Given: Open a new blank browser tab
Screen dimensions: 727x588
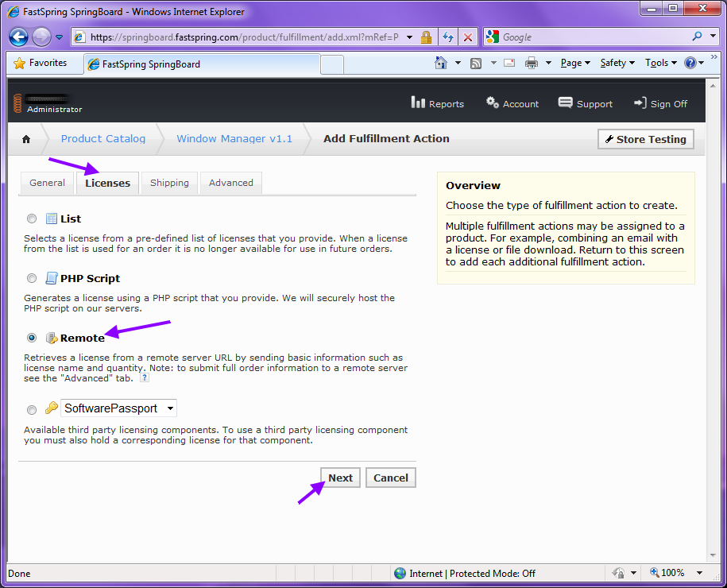Looking at the screenshot, I should [332, 64].
